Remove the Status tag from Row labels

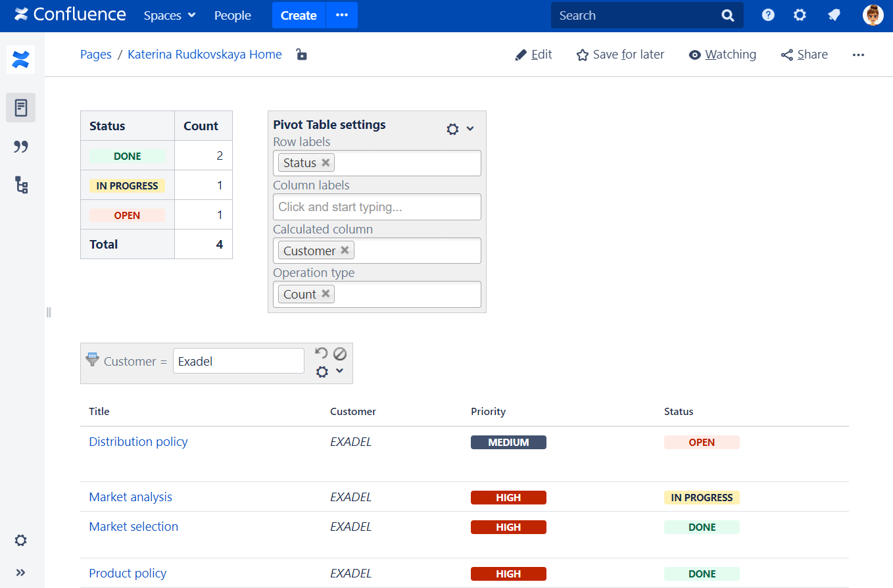tap(326, 162)
